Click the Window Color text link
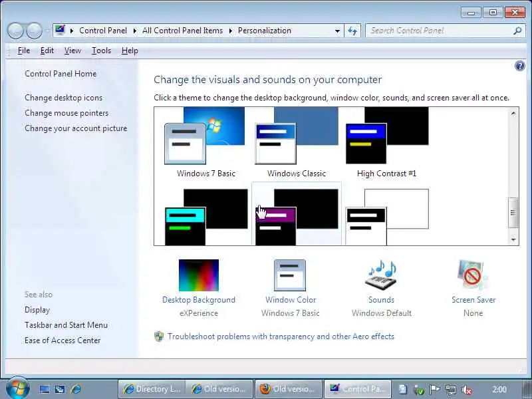The image size is (532, 399). (291, 300)
